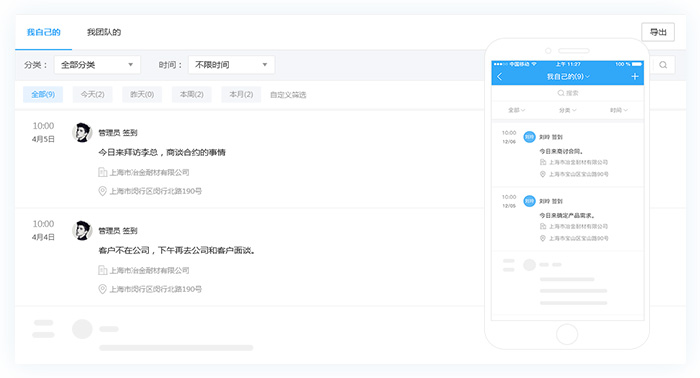Screen dimensions: 700x378
Task: Tap blue avatar on phone's 12/06 entry
Action: 529,137
